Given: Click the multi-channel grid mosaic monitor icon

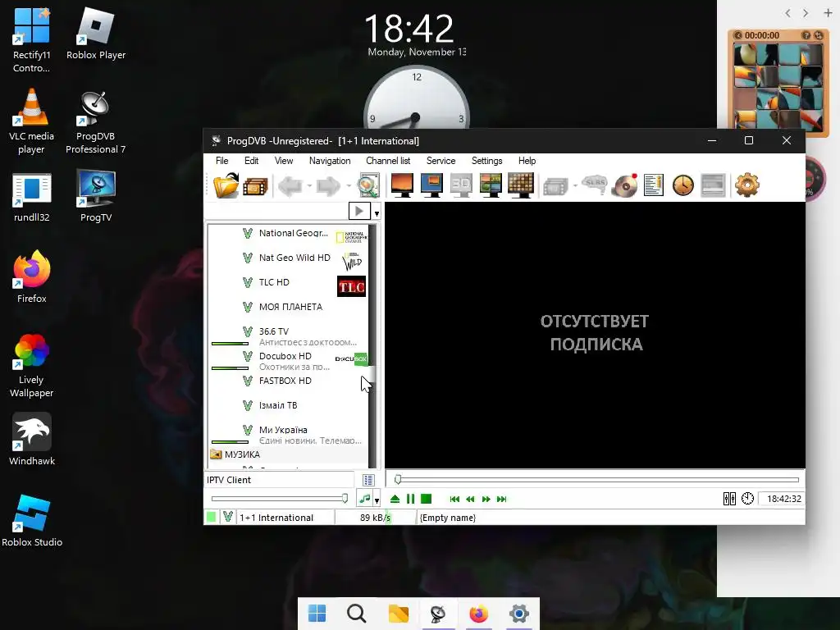Looking at the screenshot, I should point(520,185).
